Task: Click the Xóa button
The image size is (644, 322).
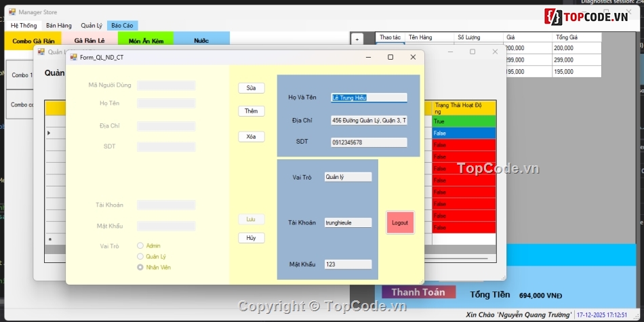Action: [251, 137]
